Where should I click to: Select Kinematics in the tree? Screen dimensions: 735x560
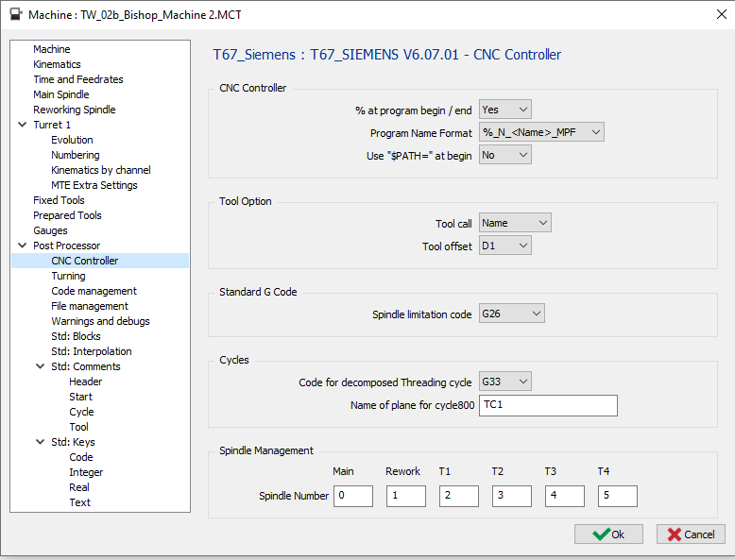[x=57, y=64]
